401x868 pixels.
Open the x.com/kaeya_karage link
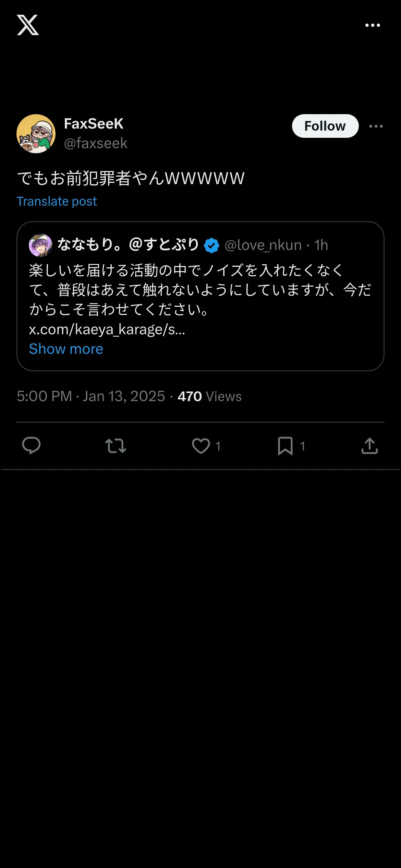point(107,329)
